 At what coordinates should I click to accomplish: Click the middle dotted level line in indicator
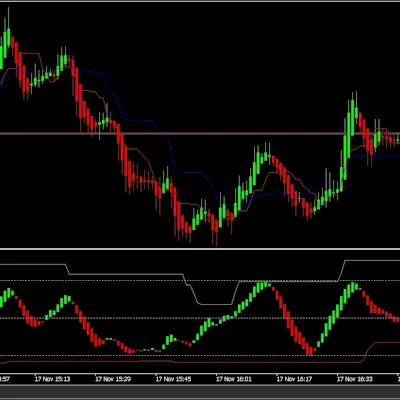click(200, 318)
